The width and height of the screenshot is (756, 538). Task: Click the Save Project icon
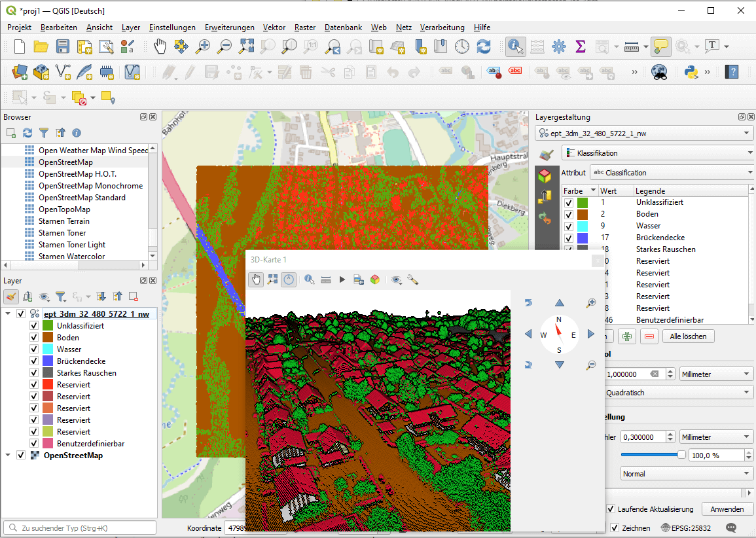pyautogui.click(x=63, y=46)
